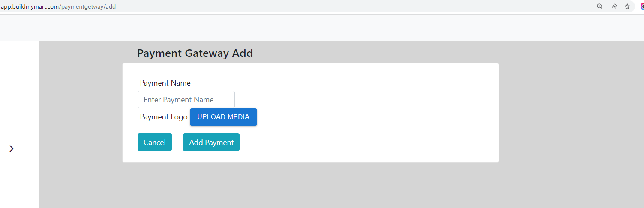Screen dimensions: 644x208
Task: Click grey area below the form card
Action: tap(311, 185)
